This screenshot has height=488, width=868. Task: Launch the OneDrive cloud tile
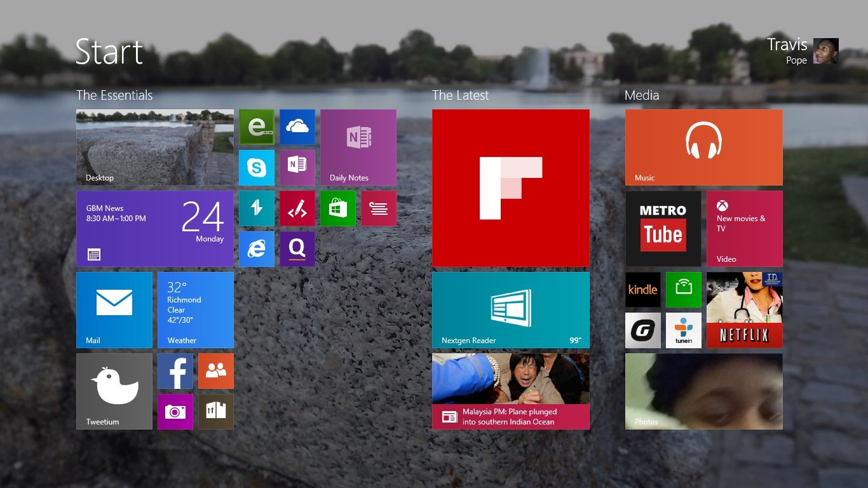tap(297, 127)
